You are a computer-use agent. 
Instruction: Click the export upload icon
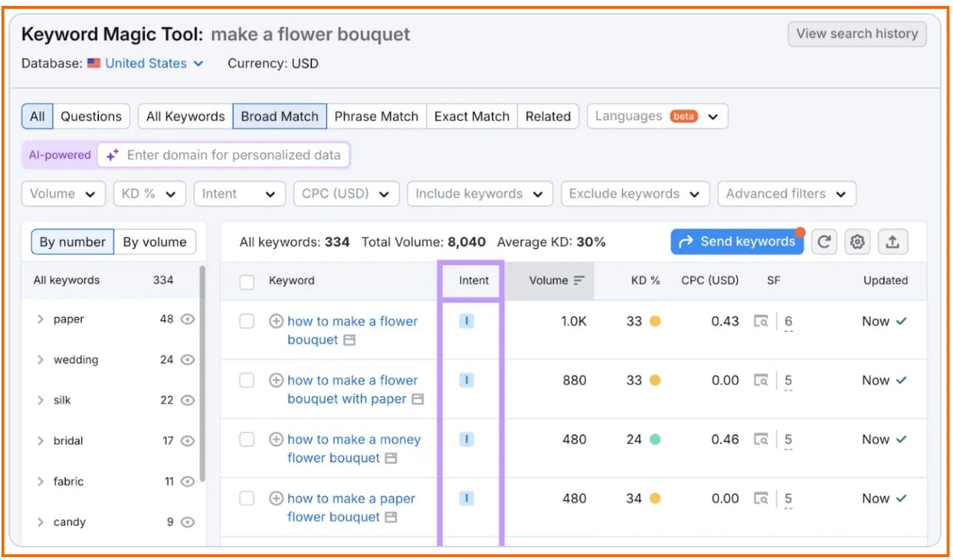click(x=892, y=242)
